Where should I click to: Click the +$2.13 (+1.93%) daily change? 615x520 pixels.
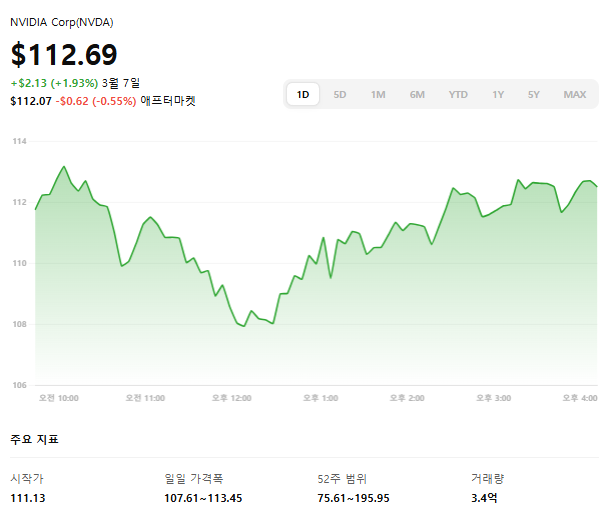point(54,83)
